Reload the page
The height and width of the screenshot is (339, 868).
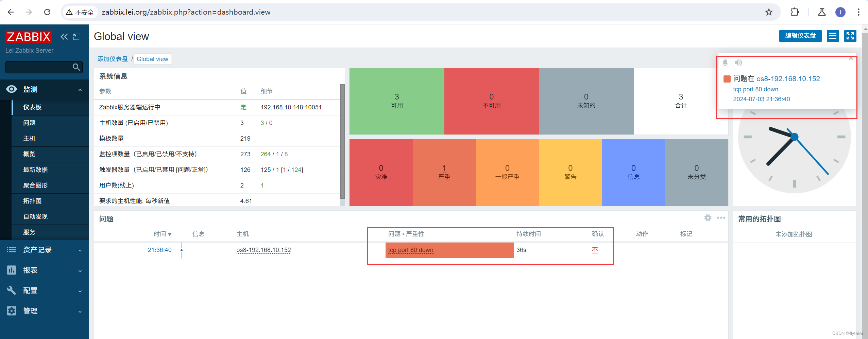(x=47, y=12)
